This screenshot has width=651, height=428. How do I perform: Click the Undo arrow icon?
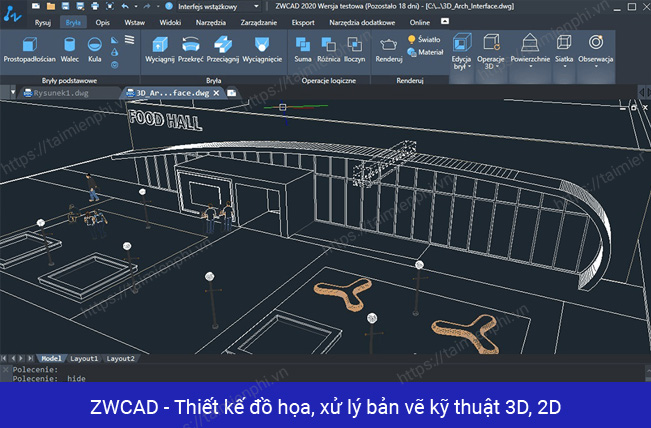coord(125,6)
